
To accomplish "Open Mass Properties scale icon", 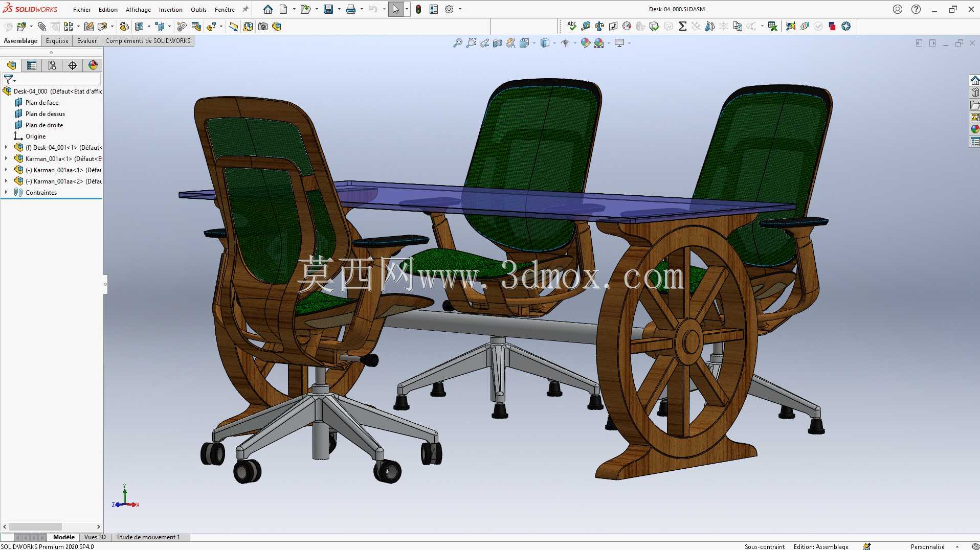I will pos(599,26).
